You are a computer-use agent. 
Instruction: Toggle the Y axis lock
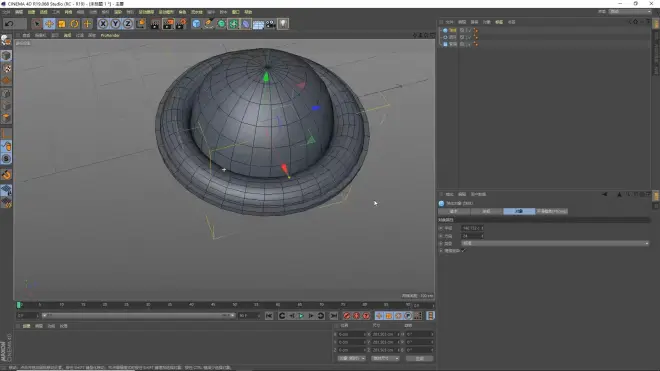pos(115,24)
